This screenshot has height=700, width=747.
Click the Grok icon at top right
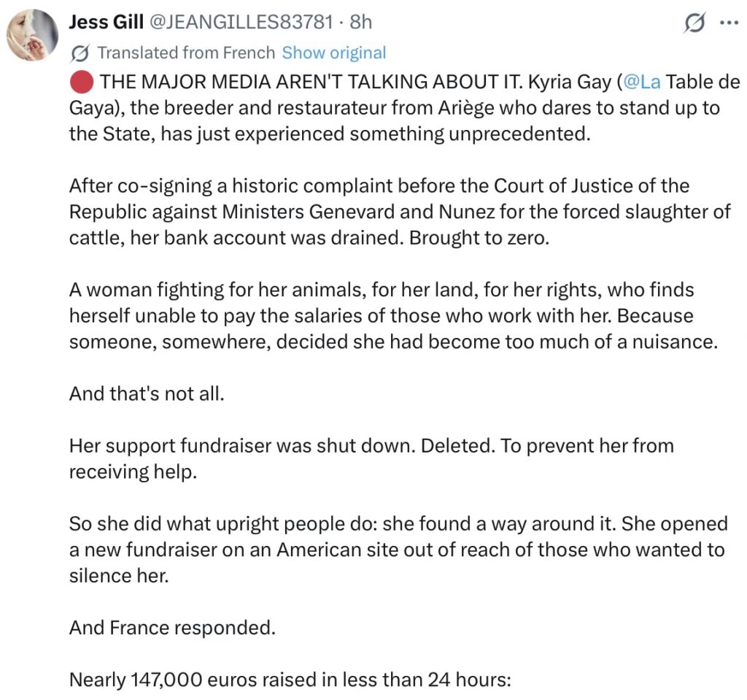[694, 23]
